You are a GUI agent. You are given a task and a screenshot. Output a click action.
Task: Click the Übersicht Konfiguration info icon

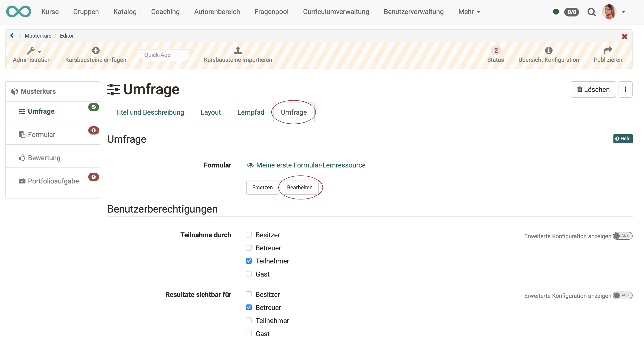coord(548,50)
